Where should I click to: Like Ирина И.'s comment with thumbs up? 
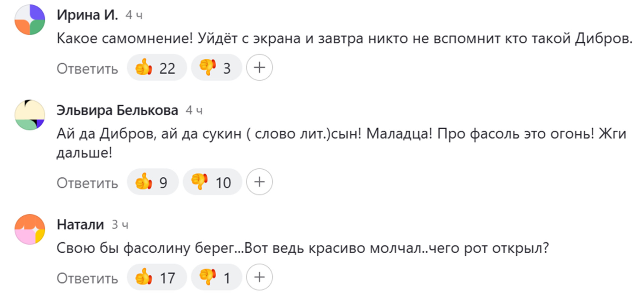(156, 68)
